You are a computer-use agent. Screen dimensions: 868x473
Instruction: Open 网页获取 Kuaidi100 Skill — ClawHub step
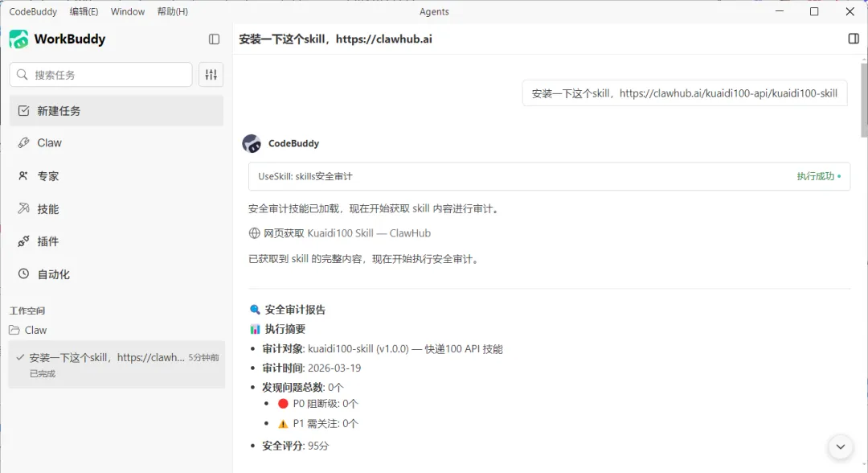click(x=340, y=233)
